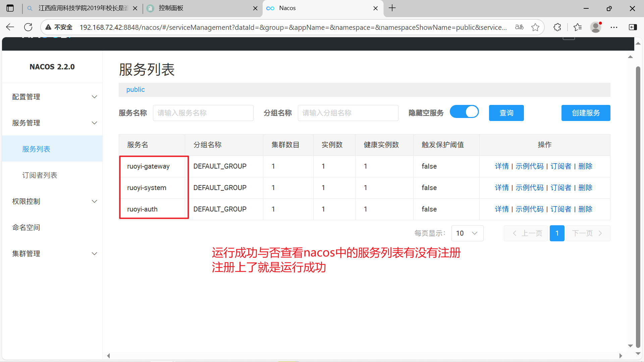The height and width of the screenshot is (362, 644).
Task: Open 命名空间 in the sidebar
Action: pyautogui.click(x=26, y=228)
